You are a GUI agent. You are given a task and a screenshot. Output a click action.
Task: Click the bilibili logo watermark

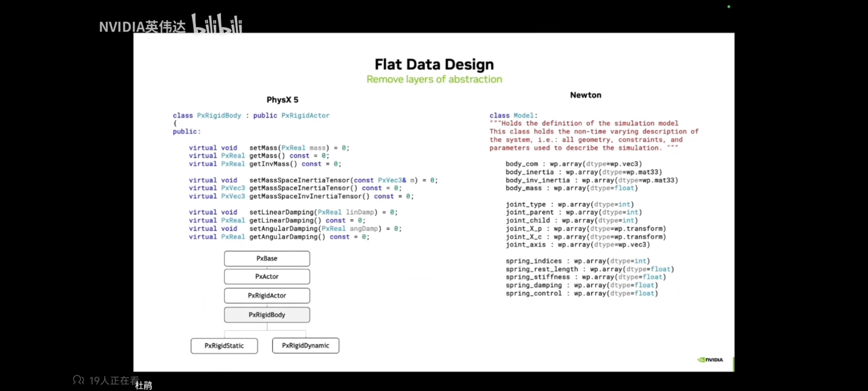coord(217,24)
